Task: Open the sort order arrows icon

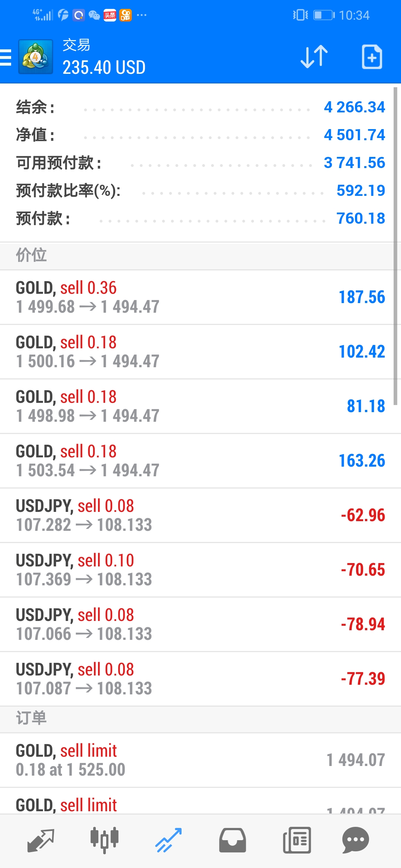Action: (314, 57)
